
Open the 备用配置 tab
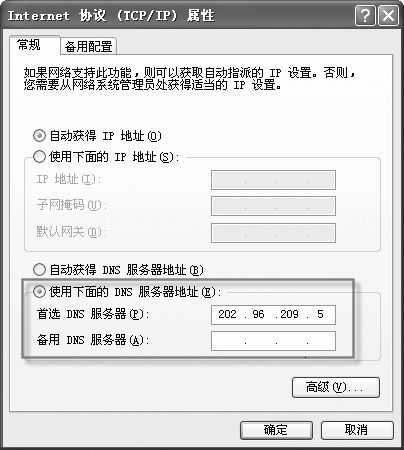click(89, 46)
